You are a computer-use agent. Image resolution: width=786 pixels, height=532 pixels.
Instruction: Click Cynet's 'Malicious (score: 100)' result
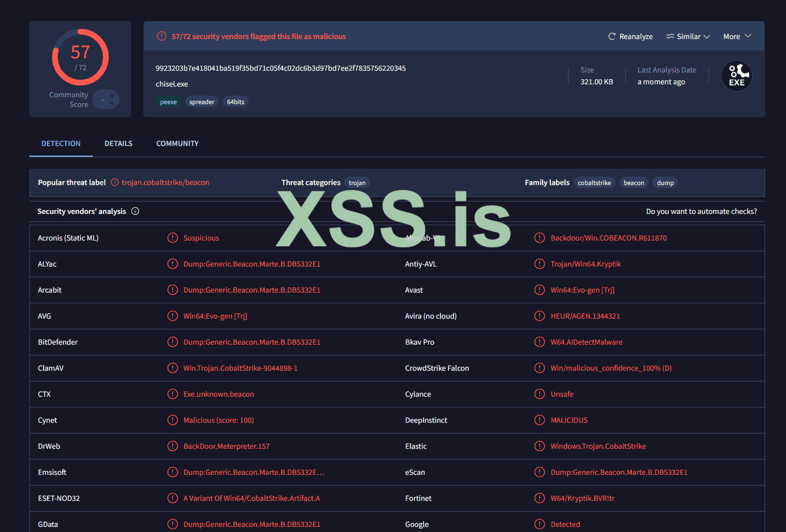[x=219, y=420]
